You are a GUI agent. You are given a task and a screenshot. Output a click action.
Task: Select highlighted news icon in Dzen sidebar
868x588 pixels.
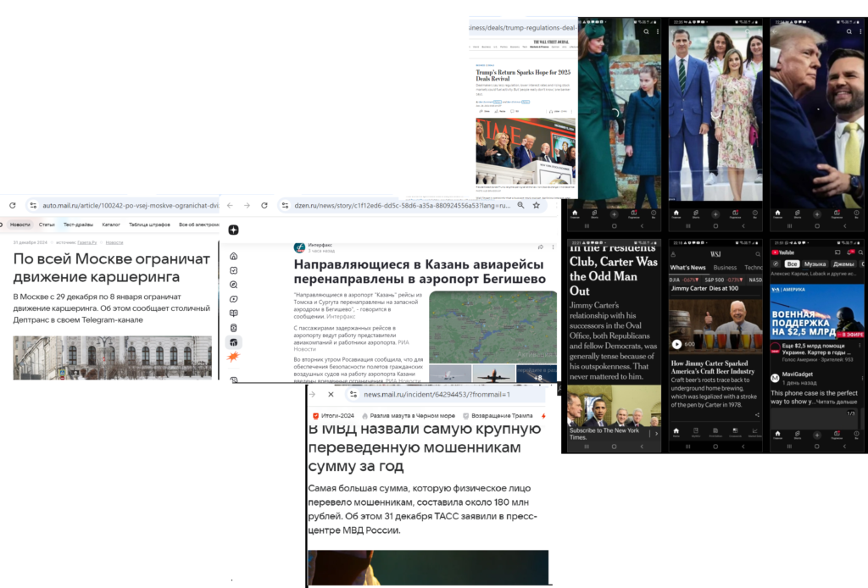234,342
